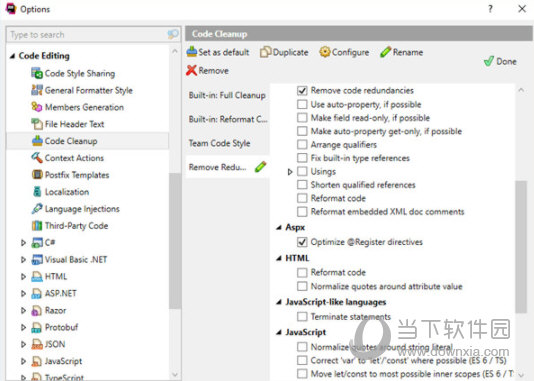Image resolution: width=534 pixels, height=381 pixels.
Task: Collapse the JavaScript-like languages section
Action: 279,302
